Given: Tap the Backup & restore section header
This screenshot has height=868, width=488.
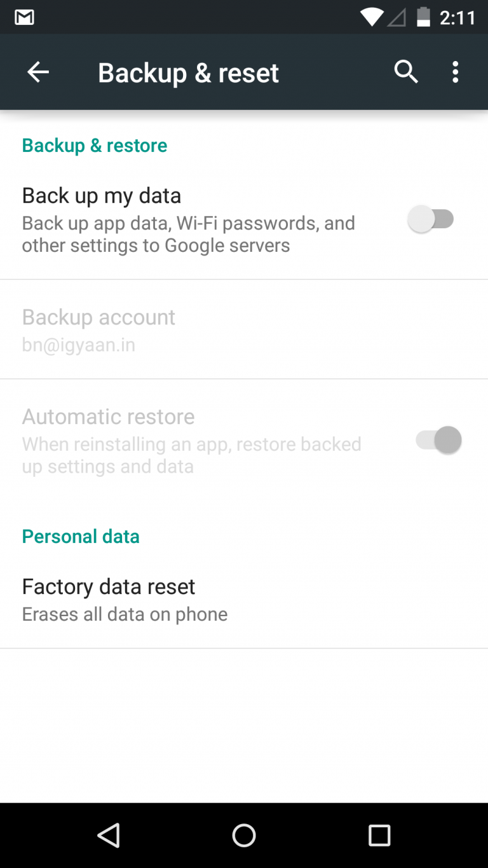Looking at the screenshot, I should [95, 145].
